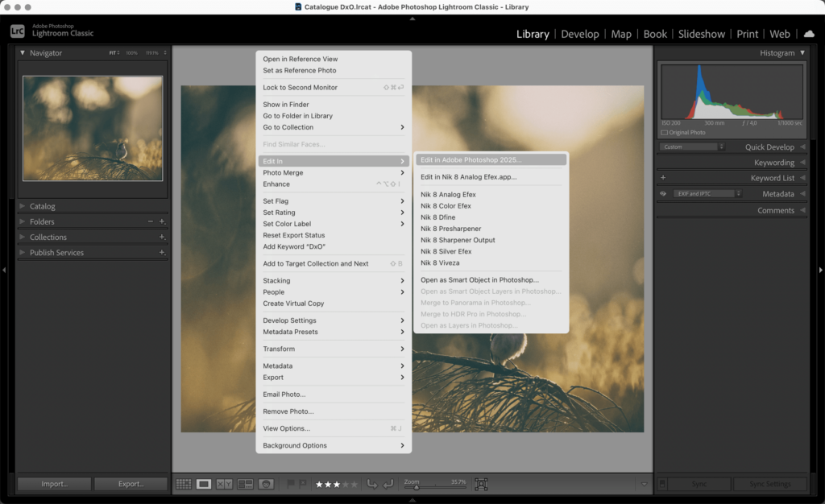Open Navigator zoom levels stepper menu

tap(165, 53)
